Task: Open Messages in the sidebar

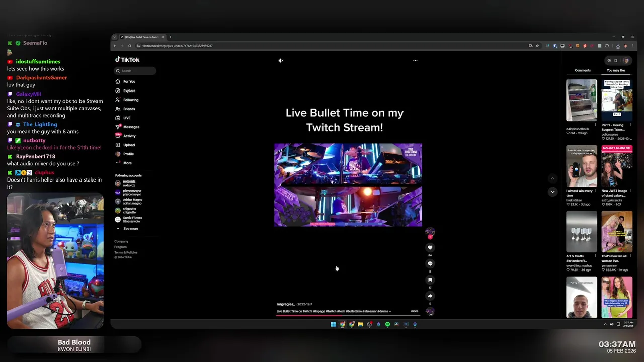Action: (128, 127)
